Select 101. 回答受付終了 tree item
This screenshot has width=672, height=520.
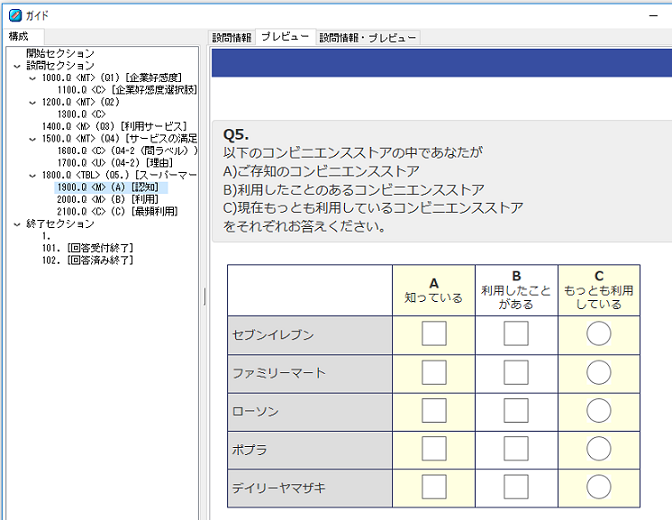pos(88,248)
